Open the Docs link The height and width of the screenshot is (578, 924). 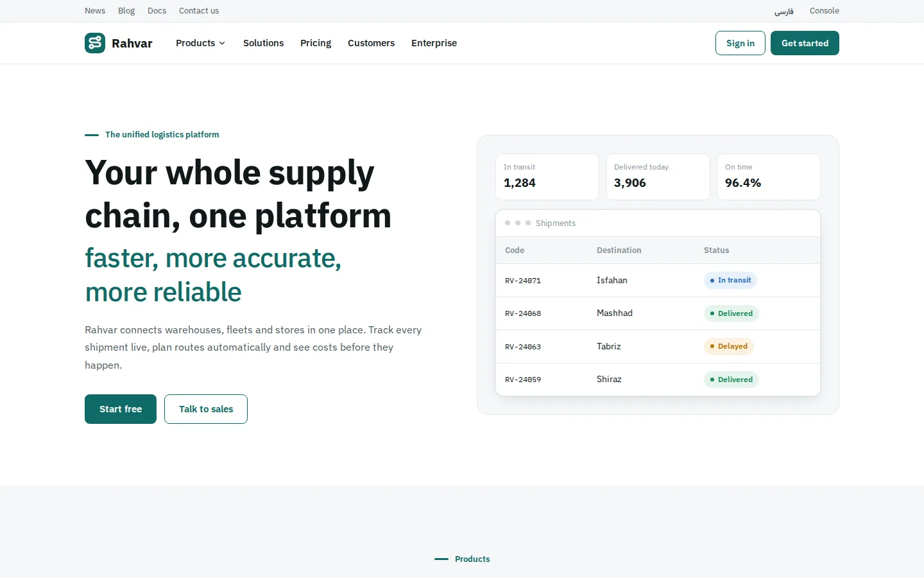coord(157,11)
